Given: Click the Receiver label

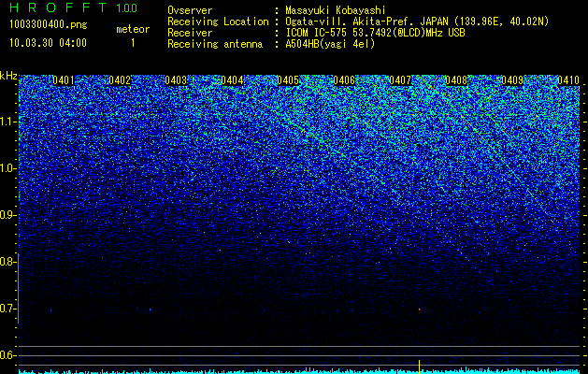Looking at the screenshot, I should click(190, 33).
